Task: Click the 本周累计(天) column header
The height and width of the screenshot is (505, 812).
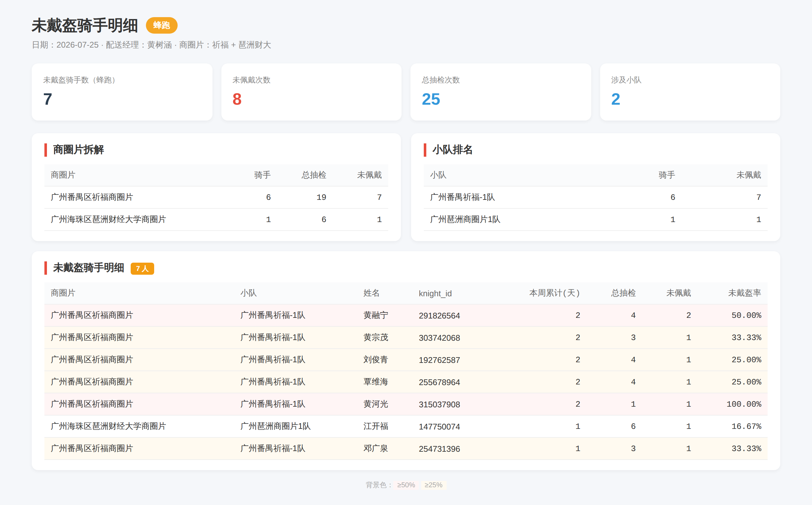Action: 554,293
